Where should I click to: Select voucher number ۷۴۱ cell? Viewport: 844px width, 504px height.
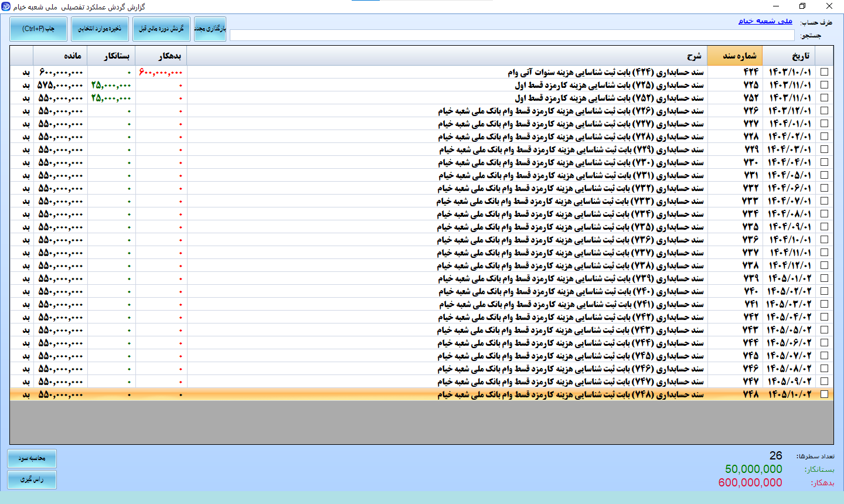(x=735, y=304)
